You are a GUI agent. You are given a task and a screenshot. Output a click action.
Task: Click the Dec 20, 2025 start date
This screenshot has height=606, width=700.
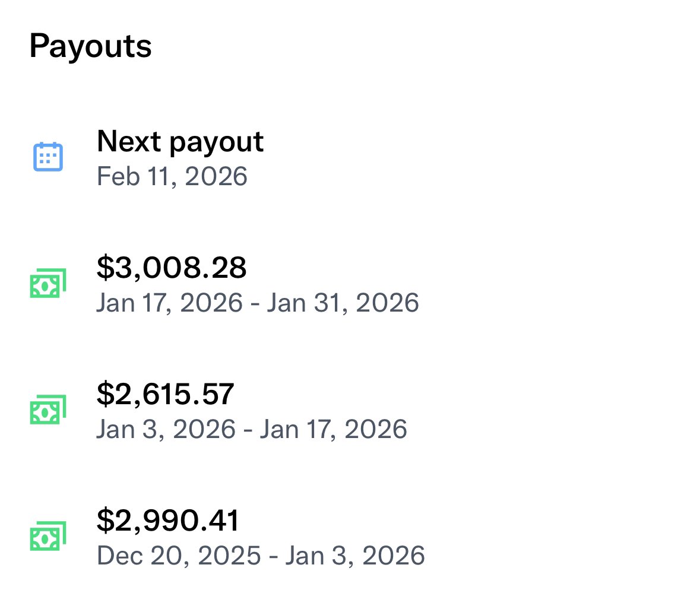[179, 556]
